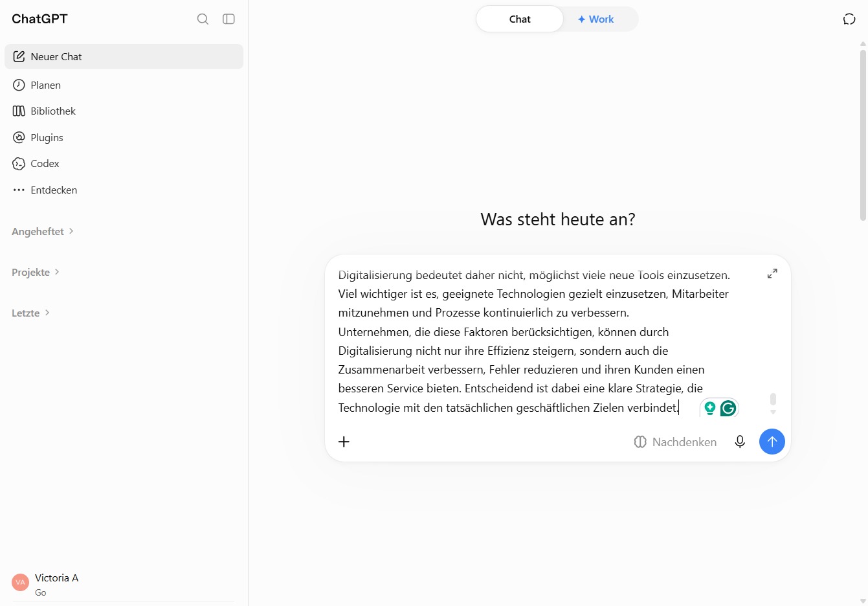Start voice dictation with microphone icon
This screenshot has width=868, height=606.
point(740,442)
